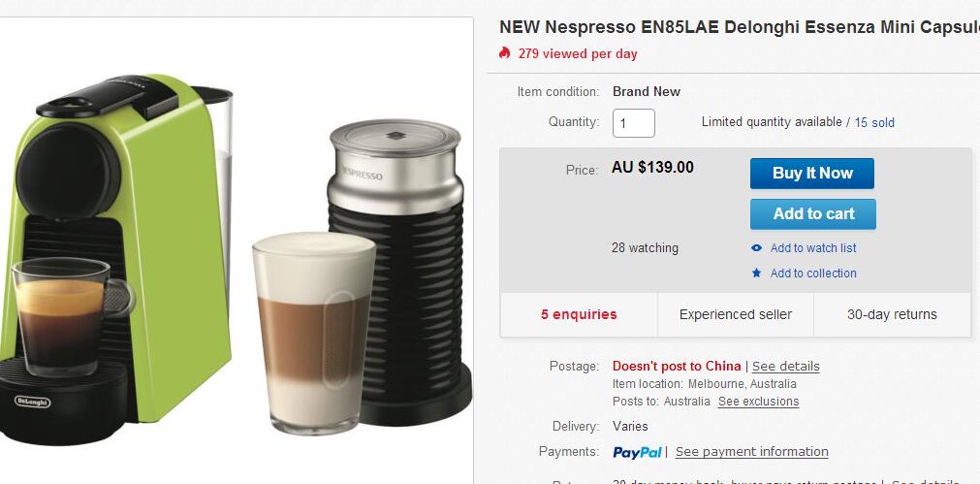This screenshot has height=484, width=980.
Task: Click the flame icon beside views per day
Action: coord(504,53)
